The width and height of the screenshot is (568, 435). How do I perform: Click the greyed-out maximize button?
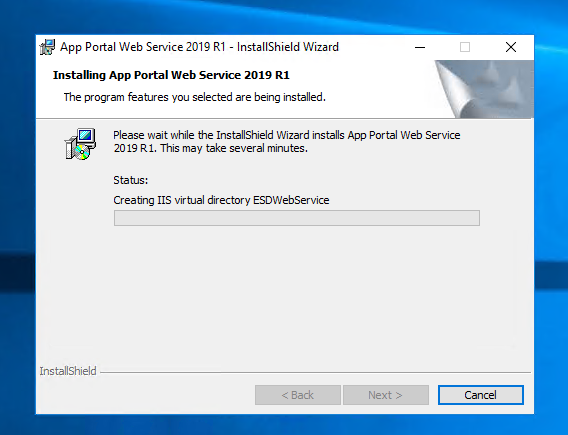[x=465, y=47]
